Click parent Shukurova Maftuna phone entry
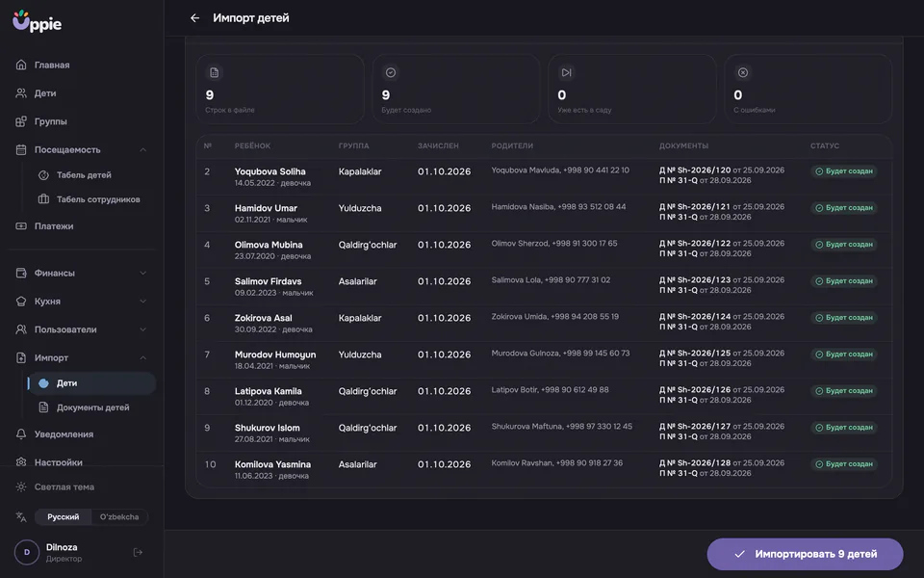Image resolution: width=924 pixels, height=578 pixels. click(x=561, y=427)
